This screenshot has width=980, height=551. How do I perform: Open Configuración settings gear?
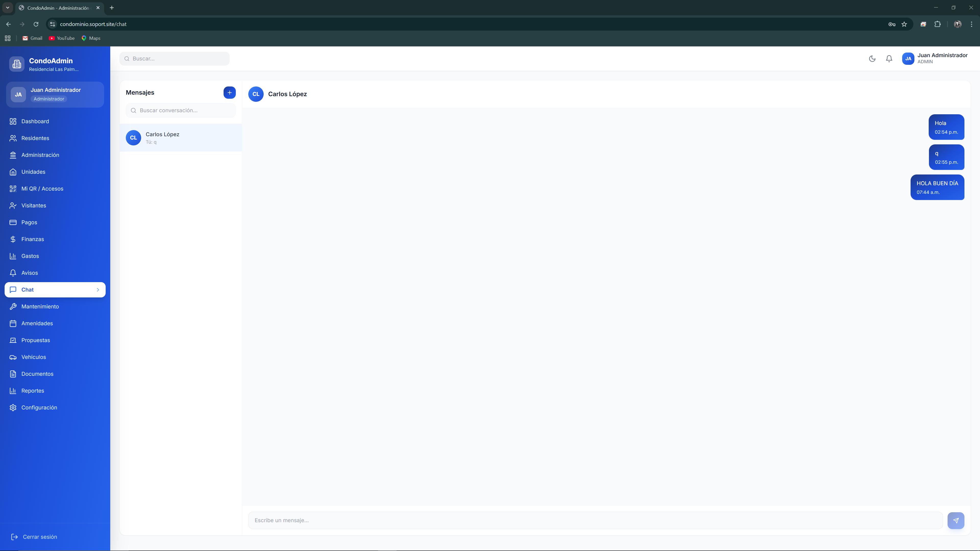click(39, 408)
